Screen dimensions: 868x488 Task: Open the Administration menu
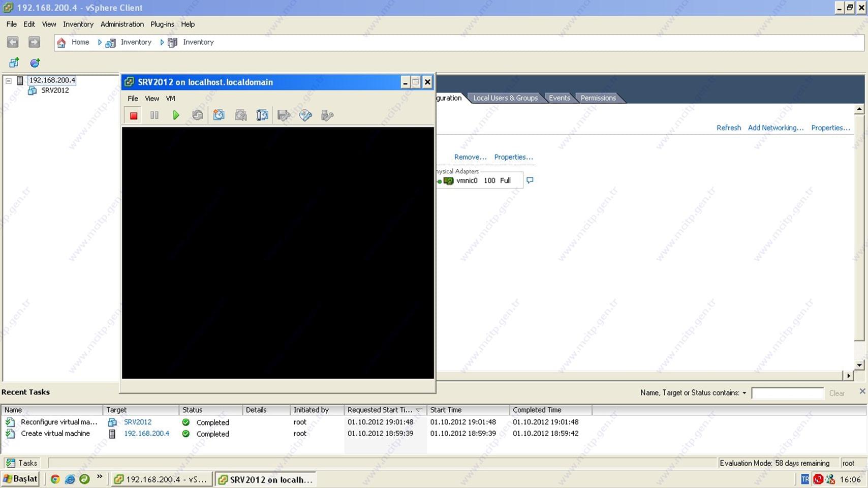(122, 24)
